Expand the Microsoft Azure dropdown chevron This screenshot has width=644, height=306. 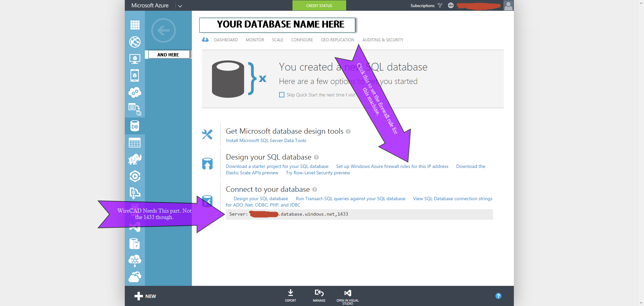180,6
